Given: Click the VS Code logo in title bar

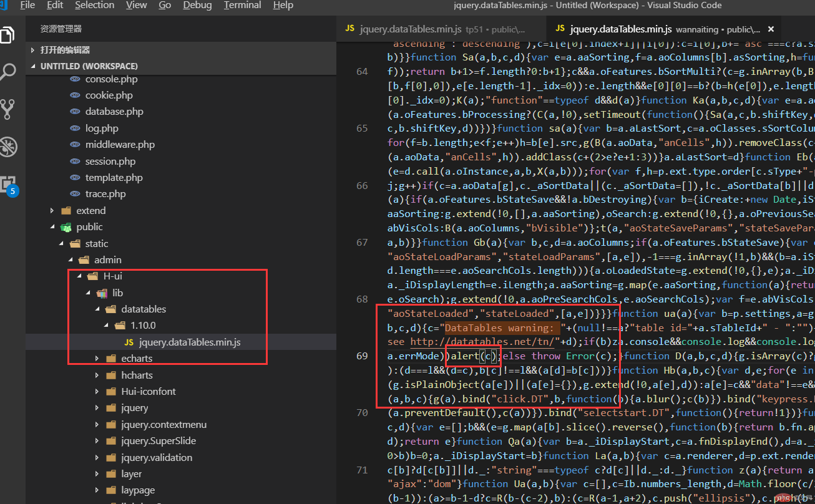Looking at the screenshot, I should click(x=4, y=5).
